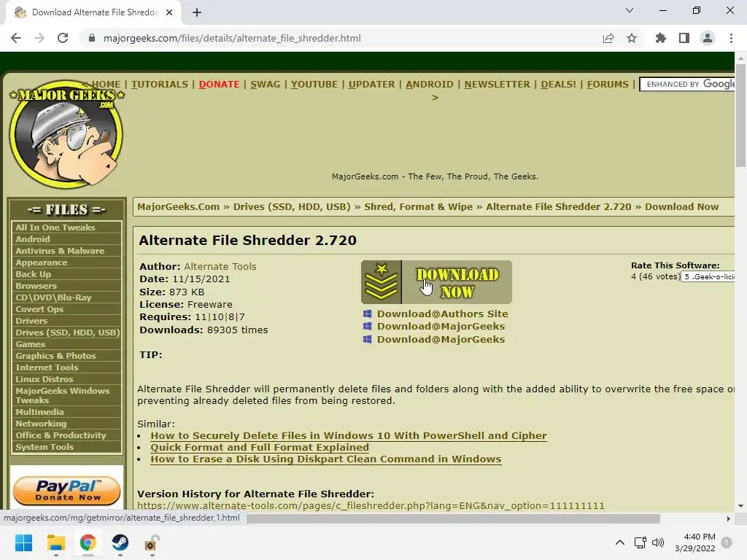Open the FORUMS nav link

[608, 85]
